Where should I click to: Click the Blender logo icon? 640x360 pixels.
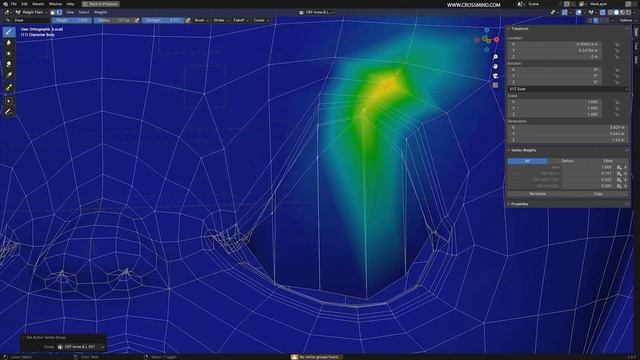[5, 4]
